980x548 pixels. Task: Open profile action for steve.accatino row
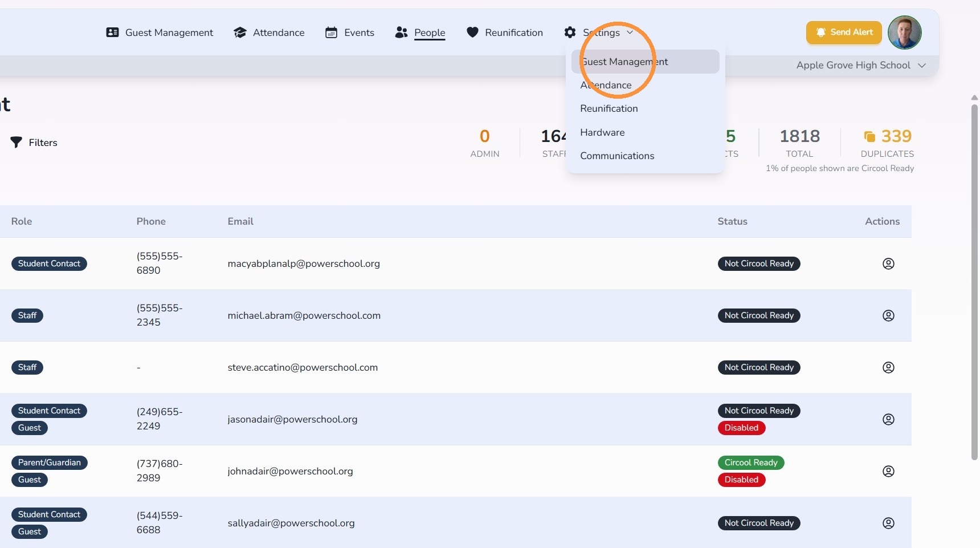click(x=888, y=367)
